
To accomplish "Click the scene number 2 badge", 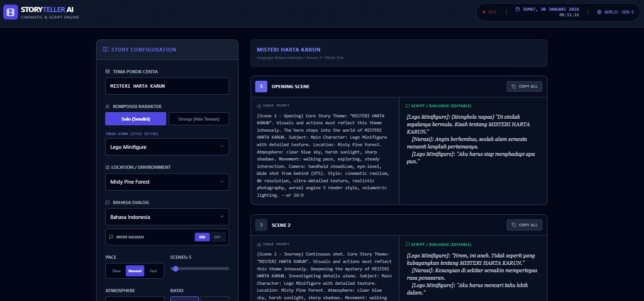I will [x=261, y=225].
